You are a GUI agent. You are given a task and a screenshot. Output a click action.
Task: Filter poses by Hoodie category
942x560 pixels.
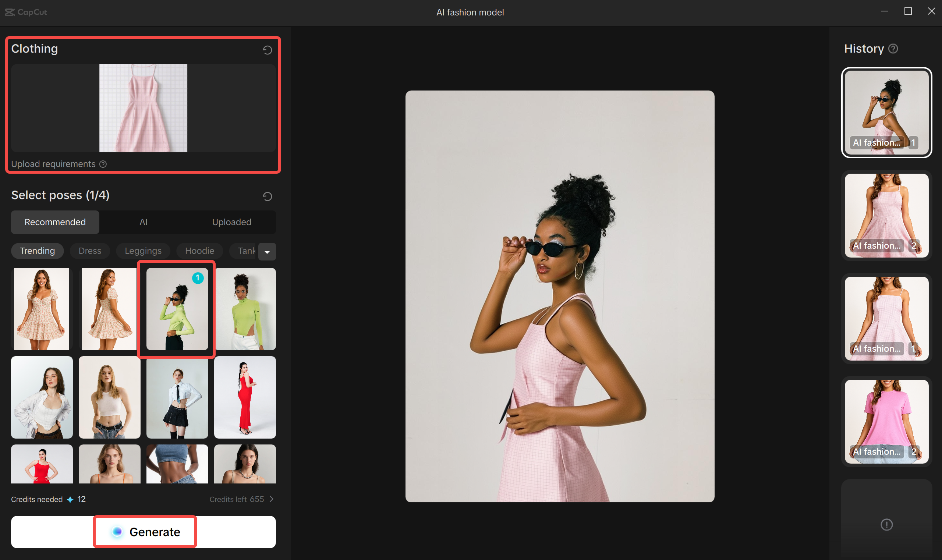pyautogui.click(x=199, y=251)
